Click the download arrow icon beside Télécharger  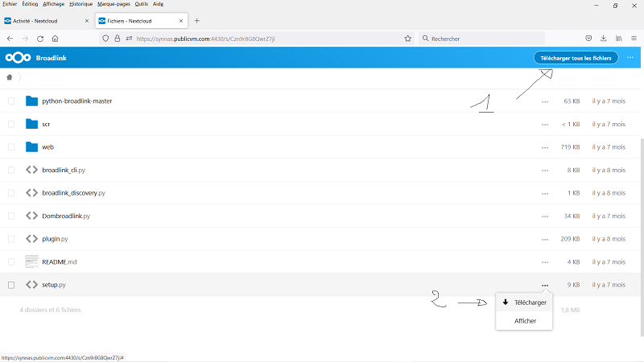click(x=506, y=302)
